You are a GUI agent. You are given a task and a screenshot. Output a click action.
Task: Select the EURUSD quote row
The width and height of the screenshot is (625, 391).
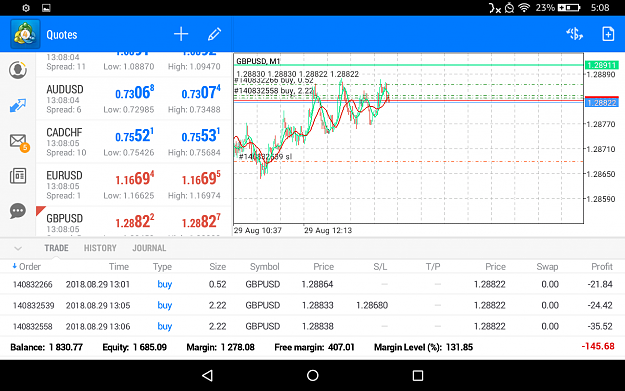click(134, 185)
